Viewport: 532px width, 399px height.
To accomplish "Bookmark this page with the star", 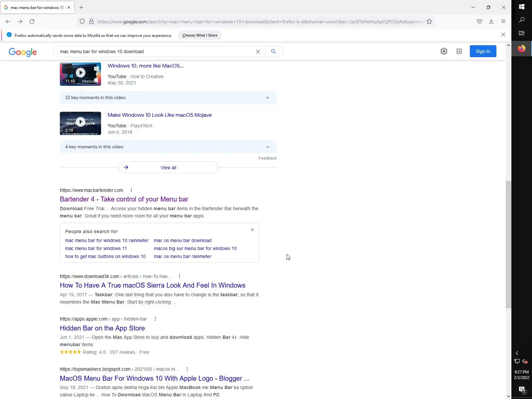I will [x=429, y=22].
